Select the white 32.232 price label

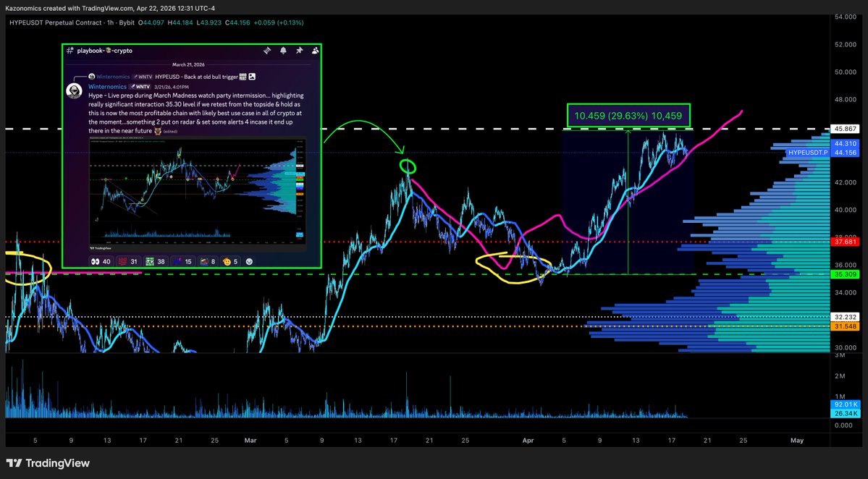pos(846,317)
